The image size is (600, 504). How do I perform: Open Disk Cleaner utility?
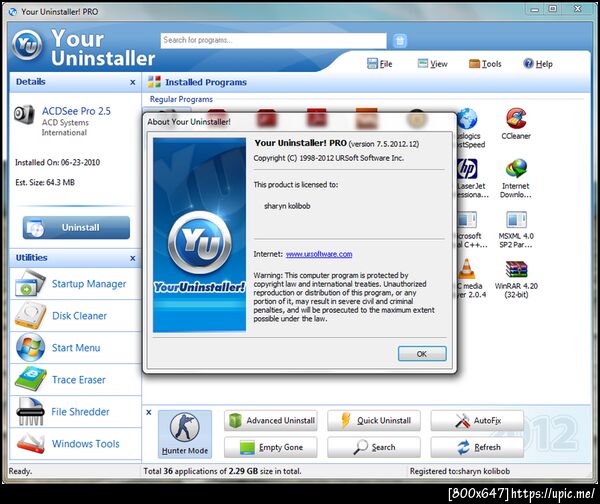click(x=75, y=316)
